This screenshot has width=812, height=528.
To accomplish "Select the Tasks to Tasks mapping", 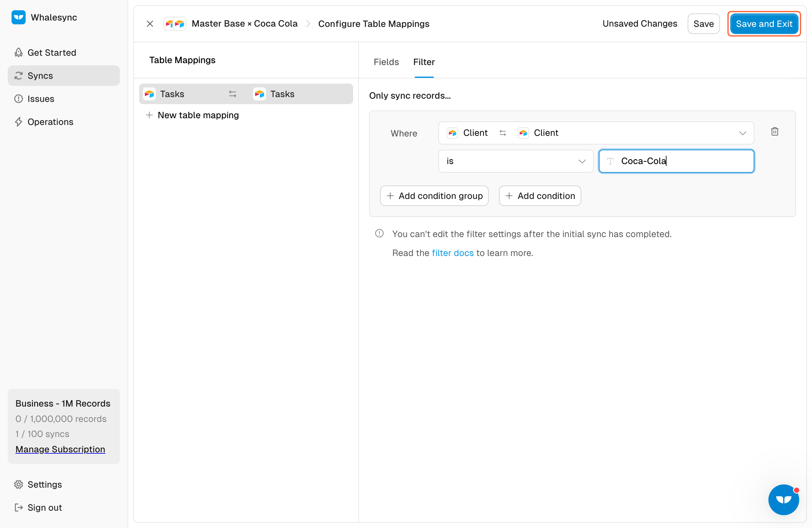I will click(246, 94).
